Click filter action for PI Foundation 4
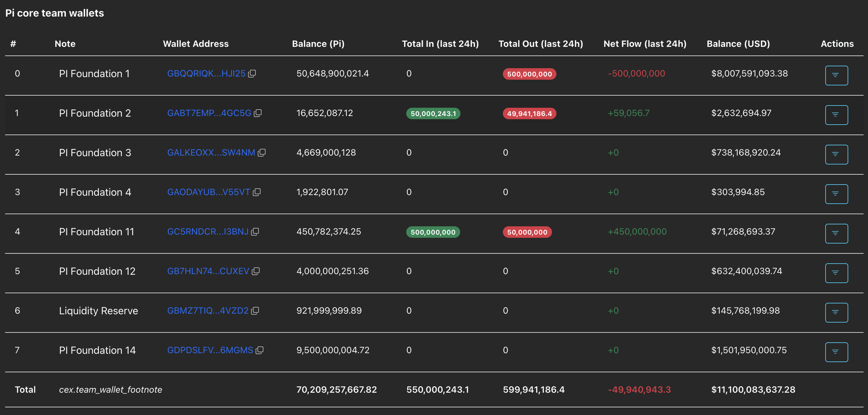The height and width of the screenshot is (415, 868). pos(836,194)
